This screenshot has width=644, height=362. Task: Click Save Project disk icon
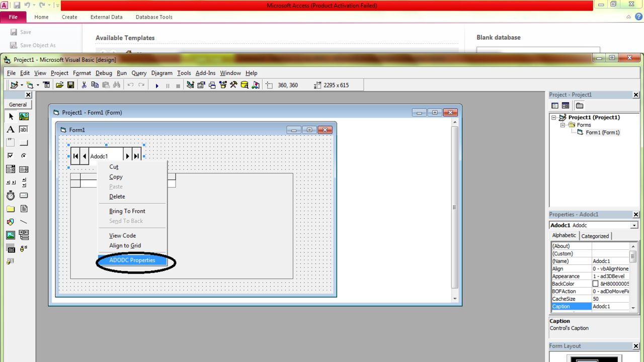(x=71, y=85)
